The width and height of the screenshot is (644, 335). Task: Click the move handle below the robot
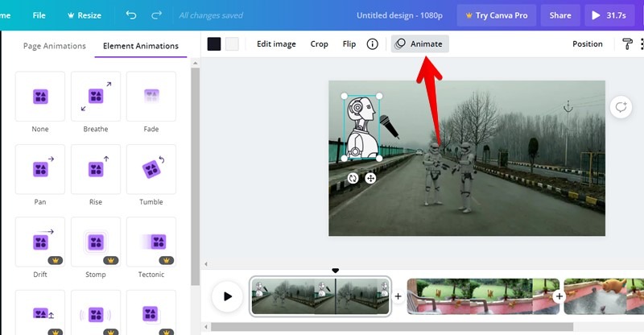(370, 178)
